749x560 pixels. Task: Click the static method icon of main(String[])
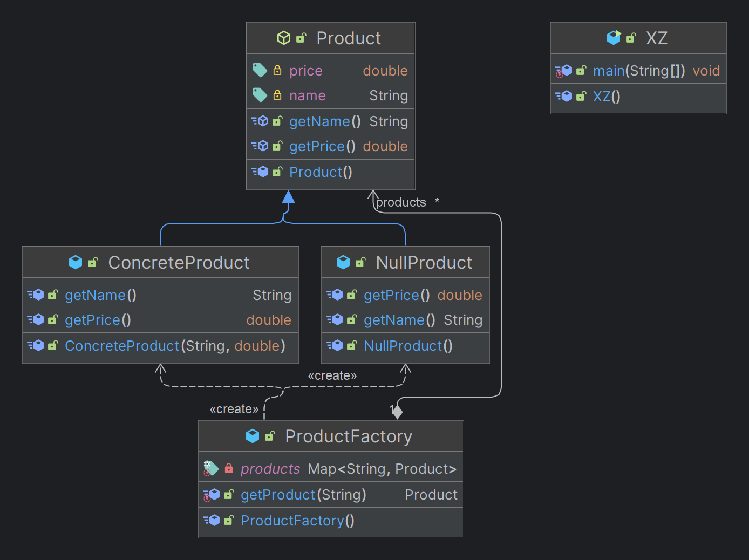564,70
